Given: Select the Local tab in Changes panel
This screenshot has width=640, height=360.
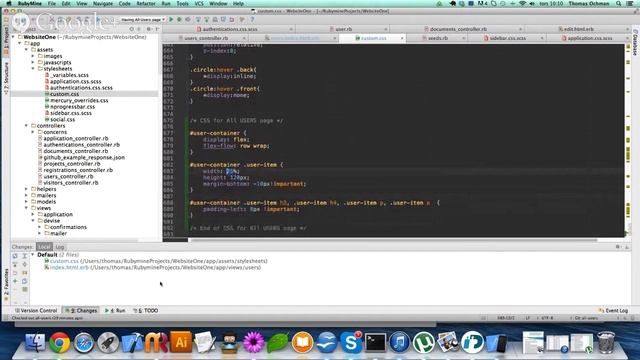Looking at the screenshot, I should coord(44,247).
